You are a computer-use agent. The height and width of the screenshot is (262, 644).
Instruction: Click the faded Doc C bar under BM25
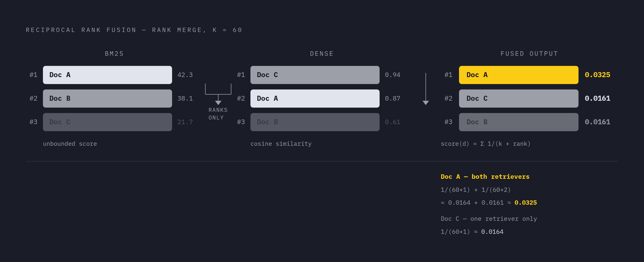tap(107, 122)
